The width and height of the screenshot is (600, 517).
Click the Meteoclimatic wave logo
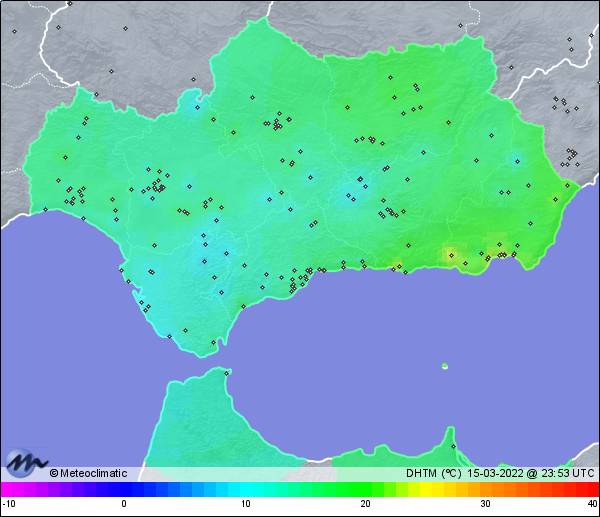pos(26,463)
